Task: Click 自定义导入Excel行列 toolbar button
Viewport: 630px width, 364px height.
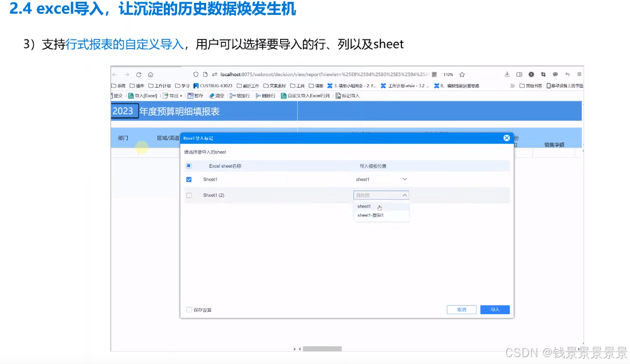Action: [305, 96]
